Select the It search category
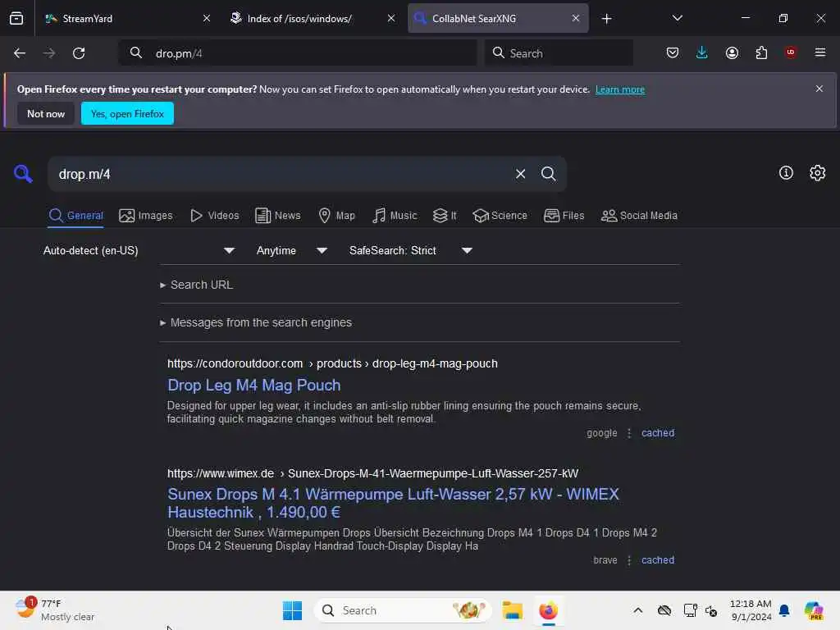The width and height of the screenshot is (840, 630). 445,216
